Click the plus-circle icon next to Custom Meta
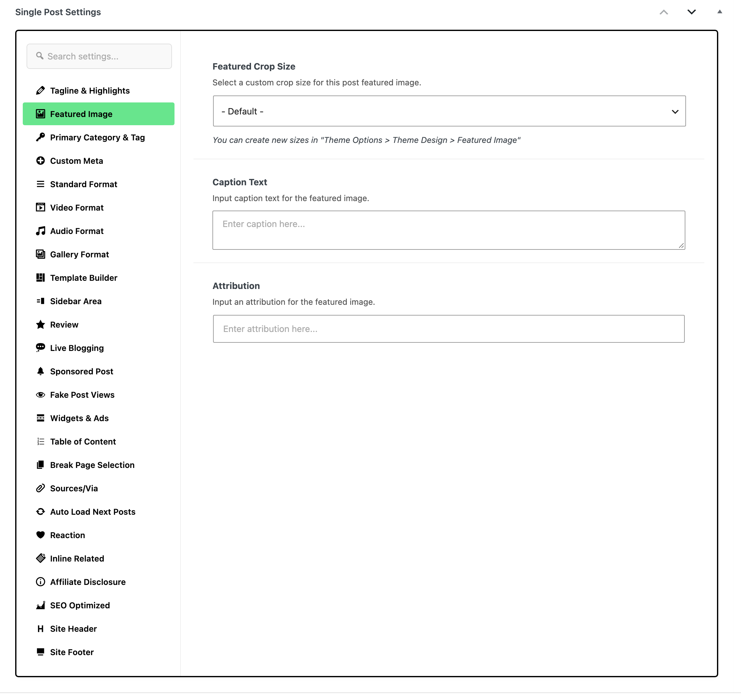 (40, 161)
